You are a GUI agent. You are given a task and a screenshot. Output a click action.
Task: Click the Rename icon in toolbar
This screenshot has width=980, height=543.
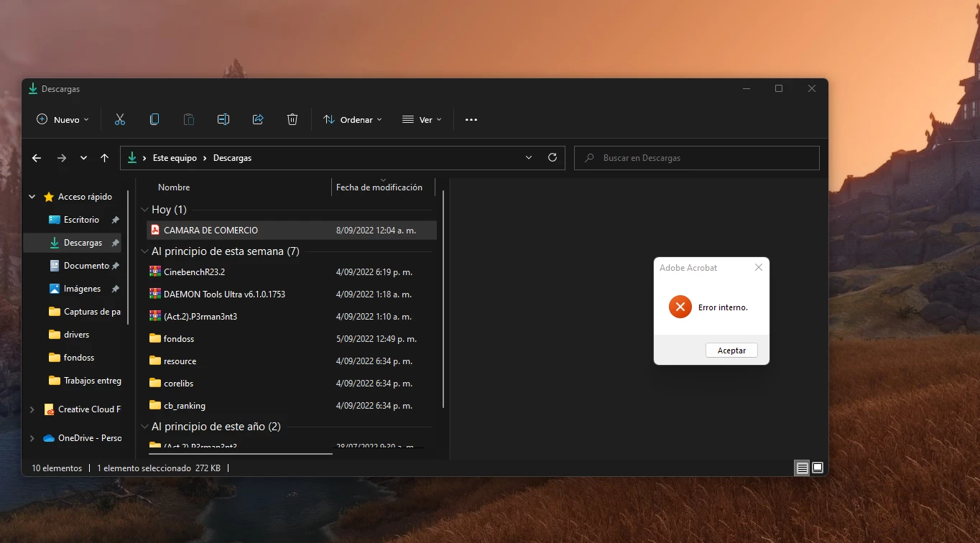tap(223, 119)
